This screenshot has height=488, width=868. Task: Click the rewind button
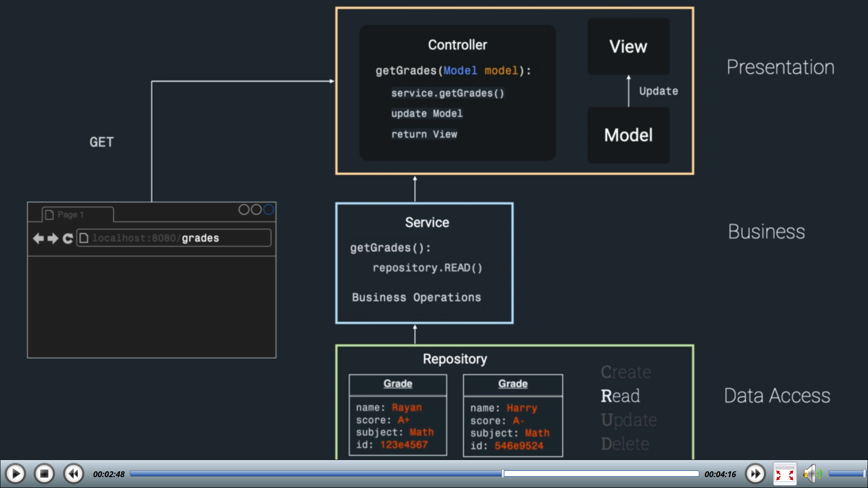[x=73, y=474]
